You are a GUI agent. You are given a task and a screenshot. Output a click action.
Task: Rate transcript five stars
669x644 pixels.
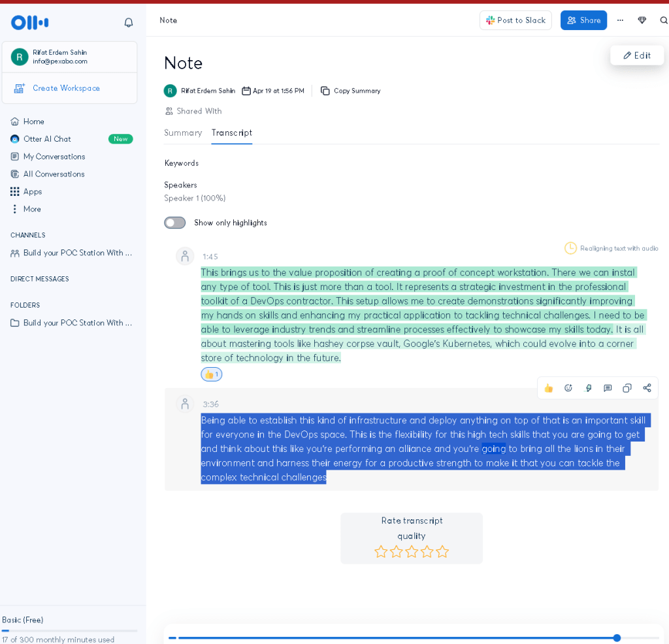[x=442, y=552]
